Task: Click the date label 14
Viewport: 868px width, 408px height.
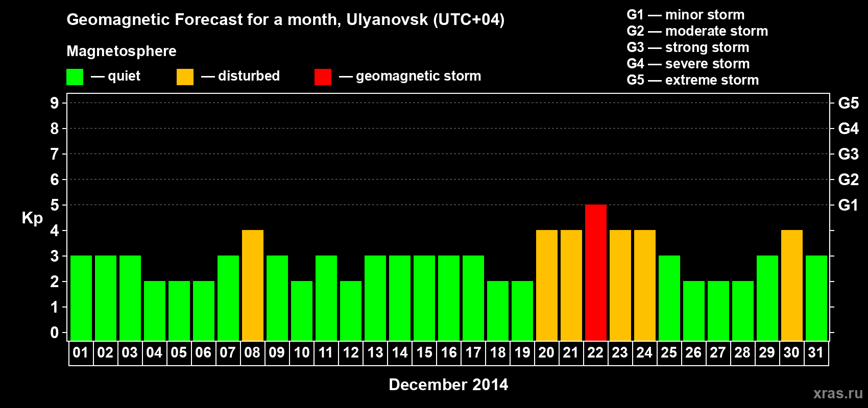Action: (400, 352)
